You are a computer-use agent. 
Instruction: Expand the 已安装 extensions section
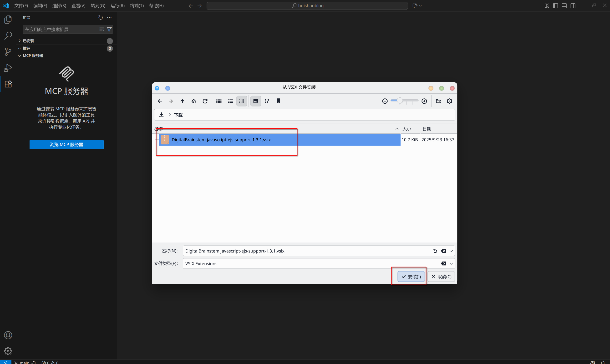tap(28, 41)
